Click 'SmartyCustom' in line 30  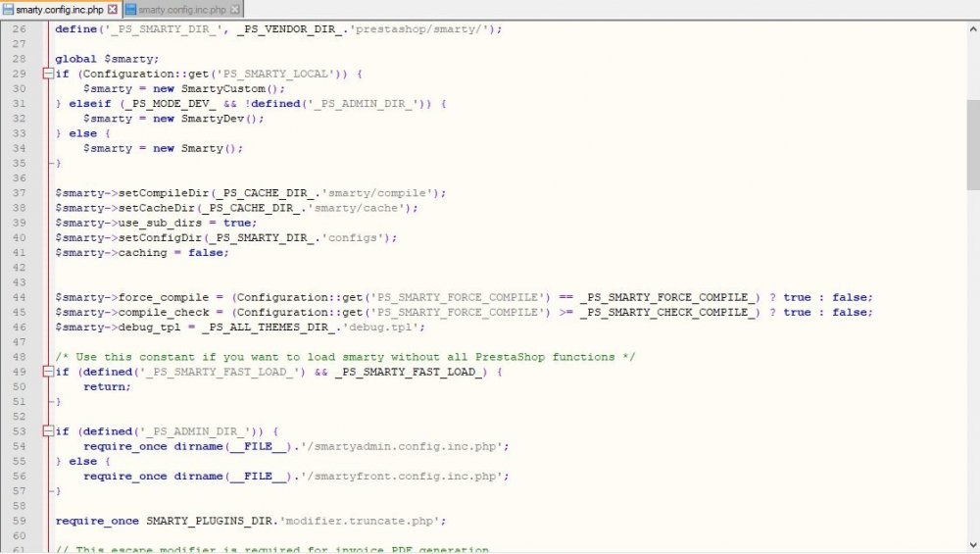tap(223, 89)
